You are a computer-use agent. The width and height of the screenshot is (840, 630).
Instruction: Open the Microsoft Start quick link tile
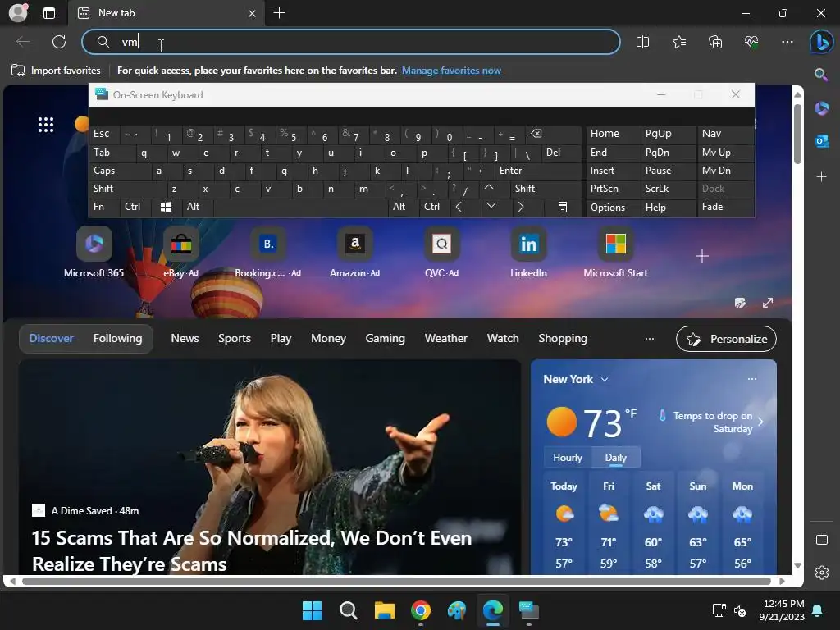[615, 253]
